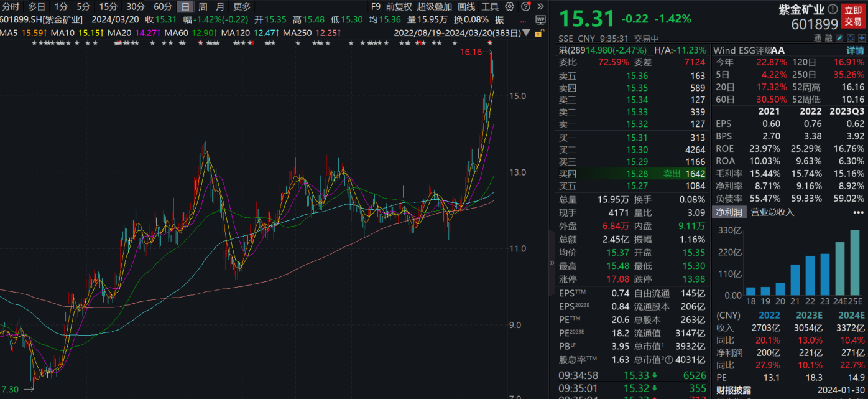
Task: Click the 2024E net profit forecast bar
Action: tap(840, 270)
